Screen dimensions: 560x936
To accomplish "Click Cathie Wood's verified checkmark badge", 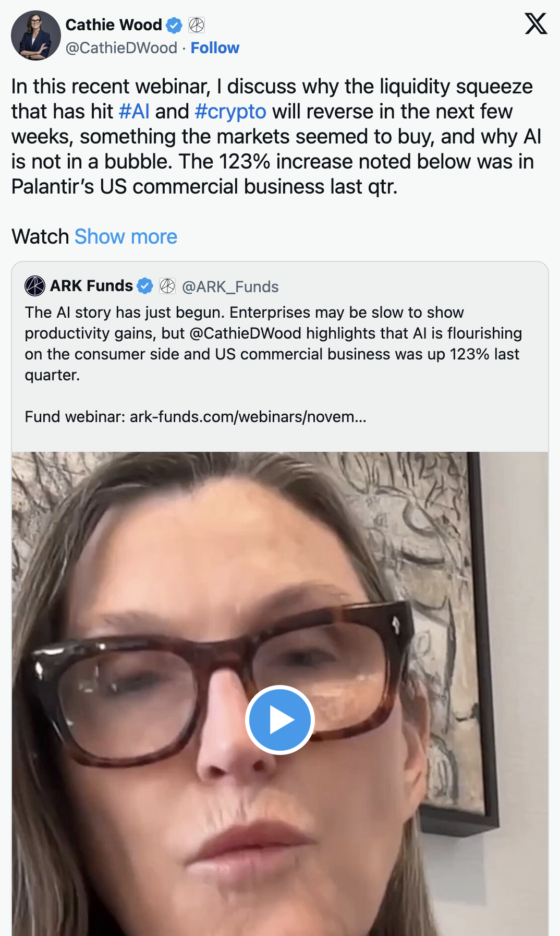I will click(x=174, y=25).
